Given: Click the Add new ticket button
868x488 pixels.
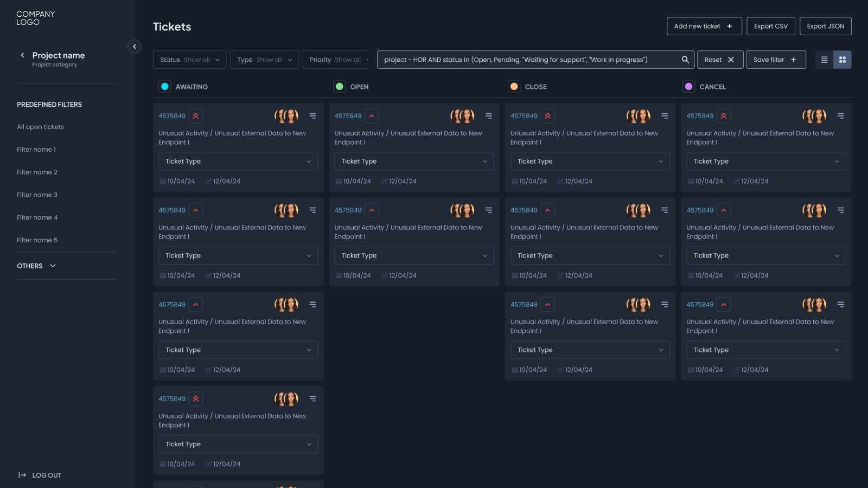Looking at the screenshot, I should pyautogui.click(x=704, y=26).
